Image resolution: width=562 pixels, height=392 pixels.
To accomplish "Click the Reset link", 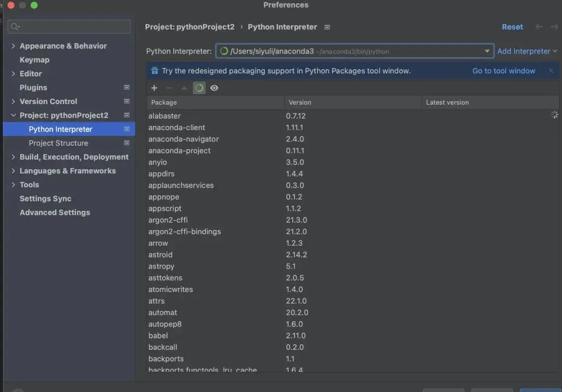I will click(x=512, y=27).
